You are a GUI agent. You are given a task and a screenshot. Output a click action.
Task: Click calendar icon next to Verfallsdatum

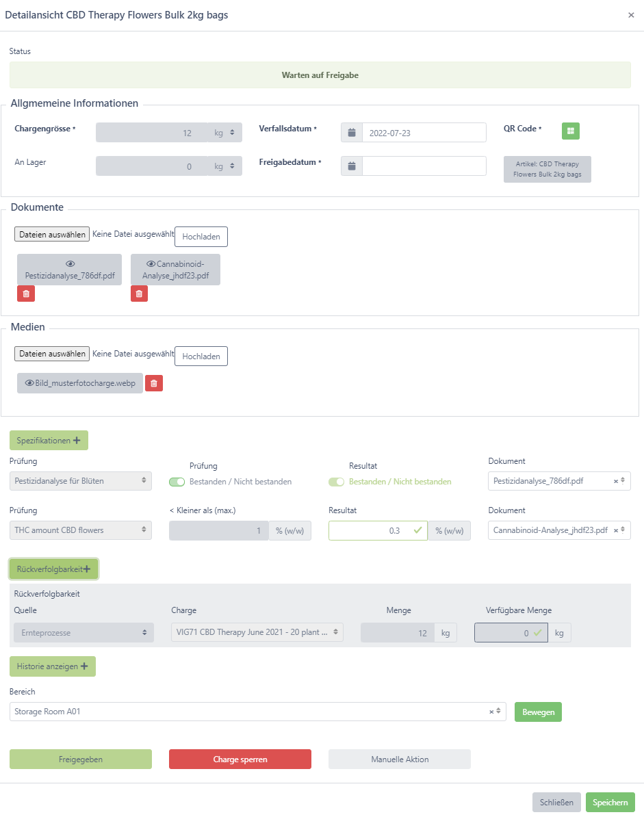[x=351, y=133]
